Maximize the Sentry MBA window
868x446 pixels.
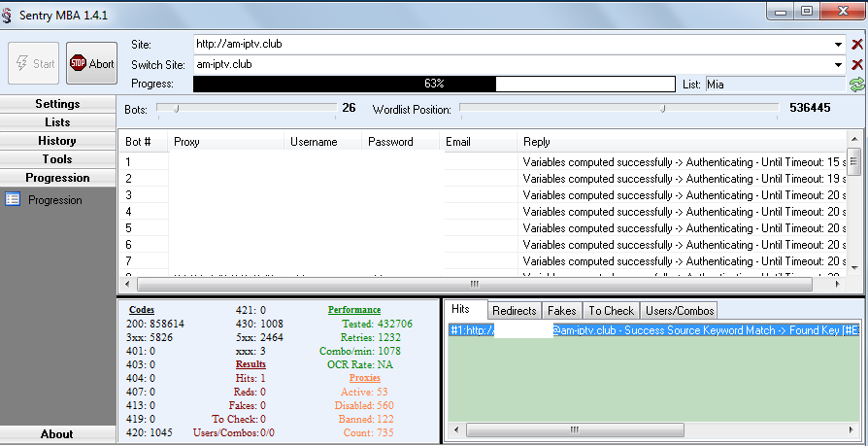click(807, 12)
